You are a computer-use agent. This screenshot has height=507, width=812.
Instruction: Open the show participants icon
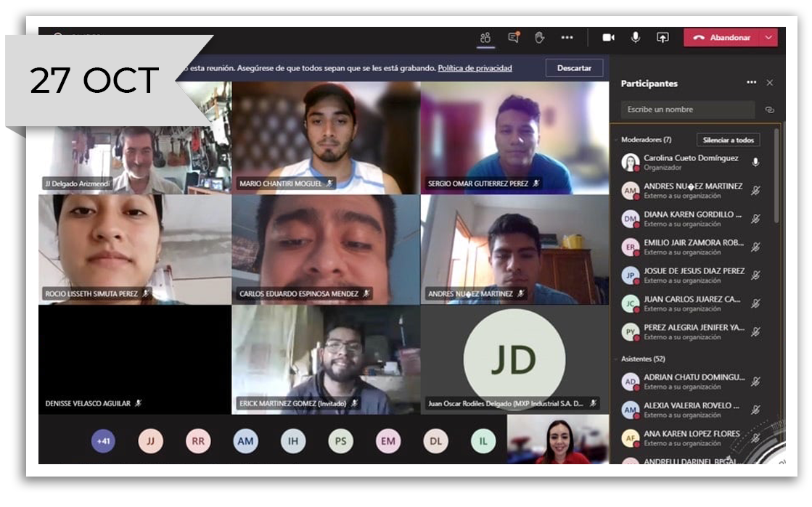click(485, 37)
